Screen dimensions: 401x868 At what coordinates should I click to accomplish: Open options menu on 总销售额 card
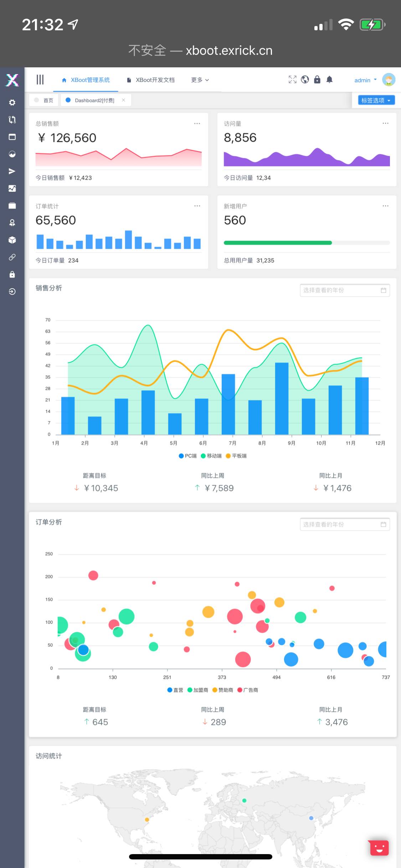(197, 123)
